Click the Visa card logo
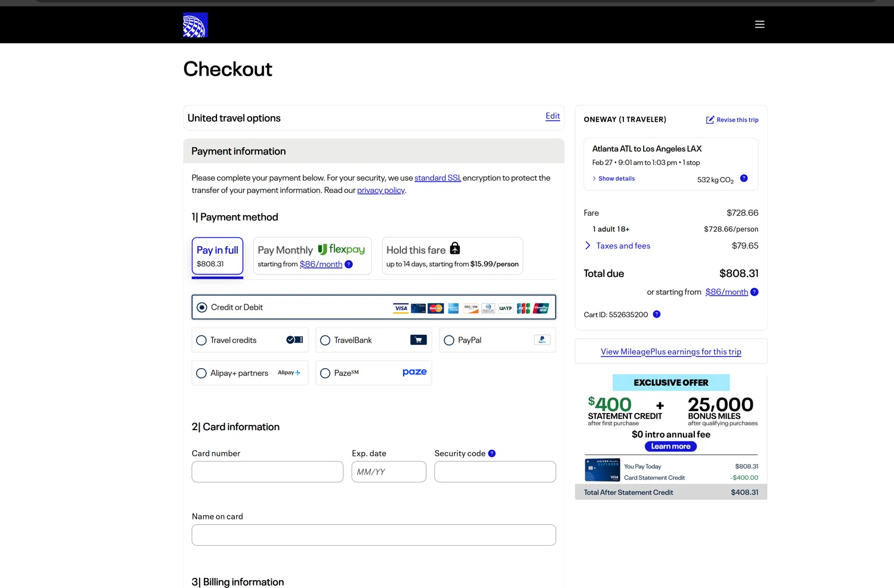Screen dimensions: 894x588 point(401,308)
